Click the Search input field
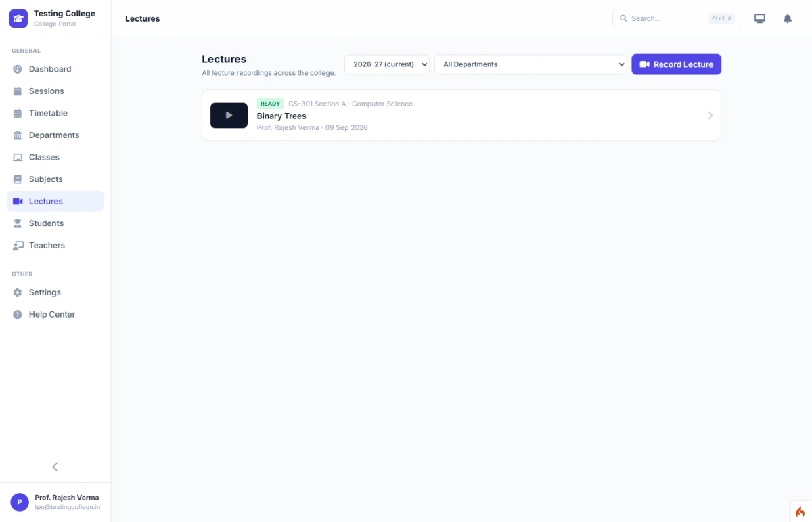The width and height of the screenshot is (812, 522). pos(677,18)
